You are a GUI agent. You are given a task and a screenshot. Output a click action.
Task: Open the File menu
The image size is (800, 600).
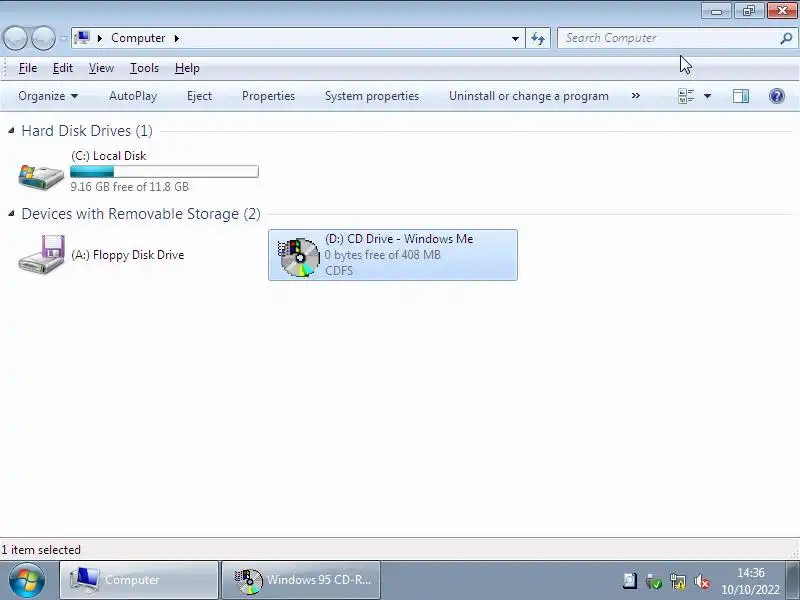pos(28,68)
